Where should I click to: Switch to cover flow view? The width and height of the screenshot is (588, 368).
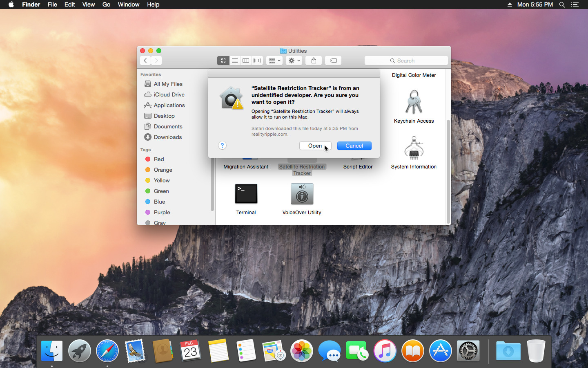(x=257, y=60)
